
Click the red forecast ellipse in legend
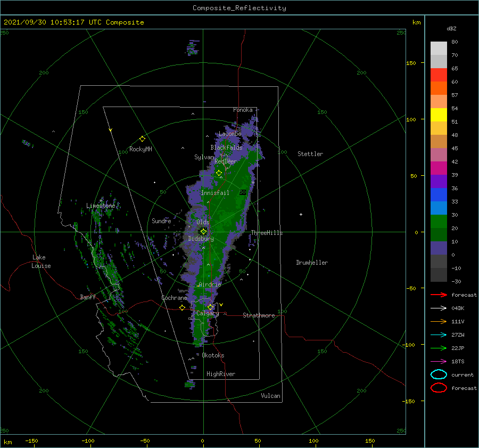439,388
